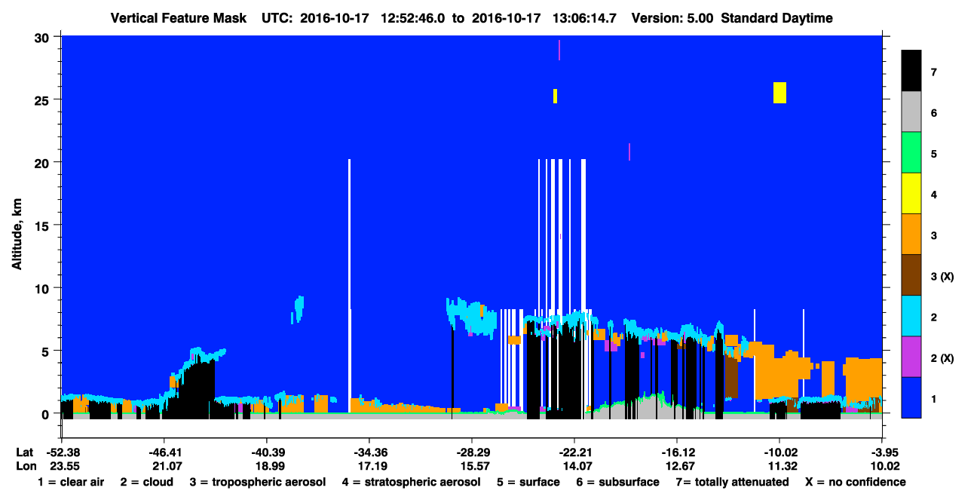Click the large yellow stratospheric aerosol patch near 25 km
This screenshot has width=980, height=503.
click(x=779, y=93)
